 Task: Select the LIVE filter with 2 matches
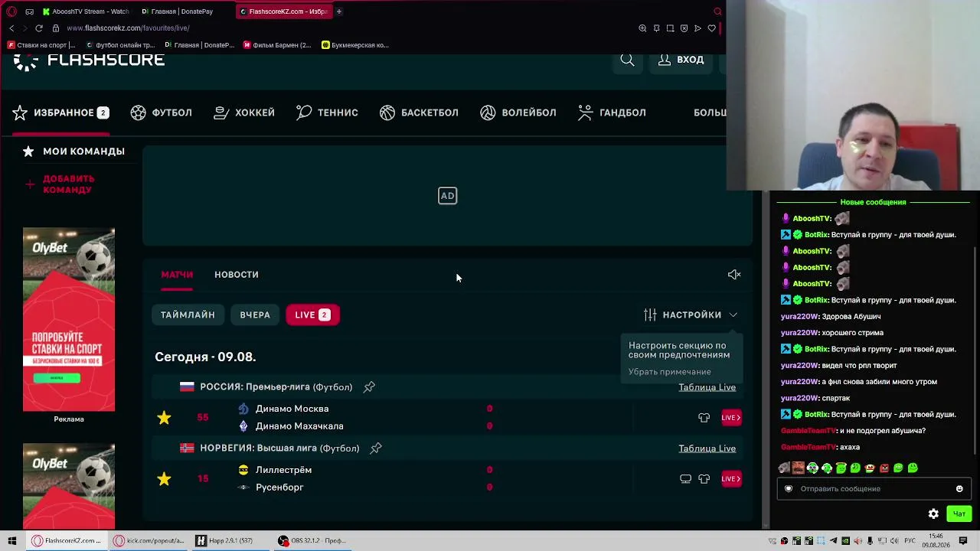(312, 315)
